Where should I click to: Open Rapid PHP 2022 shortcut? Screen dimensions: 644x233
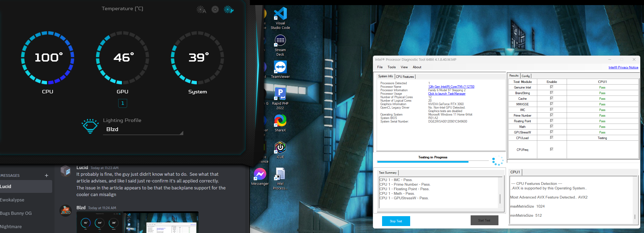pyautogui.click(x=280, y=94)
